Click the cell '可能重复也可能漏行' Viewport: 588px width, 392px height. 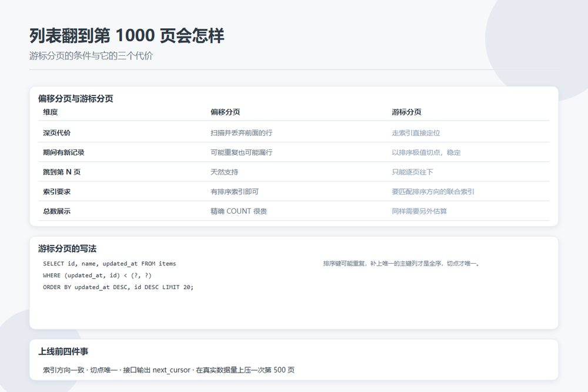click(242, 152)
